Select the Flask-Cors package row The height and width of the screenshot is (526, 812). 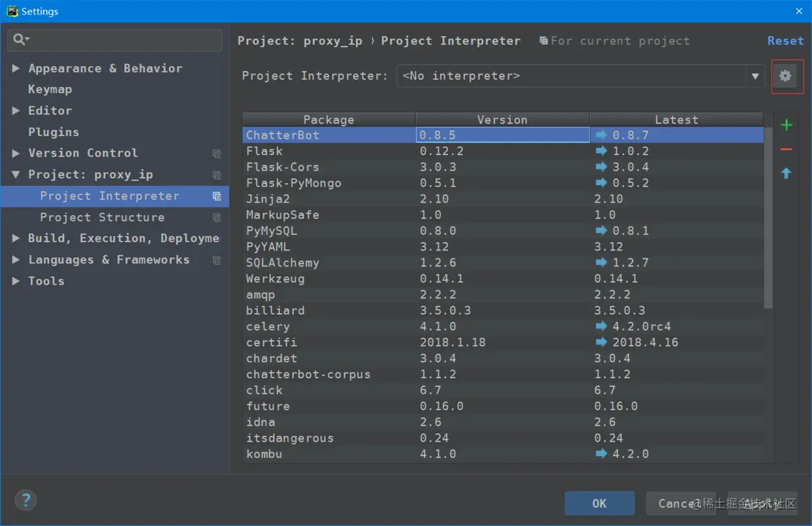tap(503, 167)
